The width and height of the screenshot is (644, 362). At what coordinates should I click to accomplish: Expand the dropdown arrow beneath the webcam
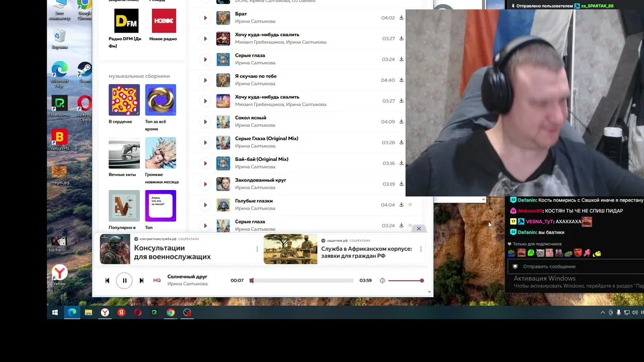click(x=483, y=200)
